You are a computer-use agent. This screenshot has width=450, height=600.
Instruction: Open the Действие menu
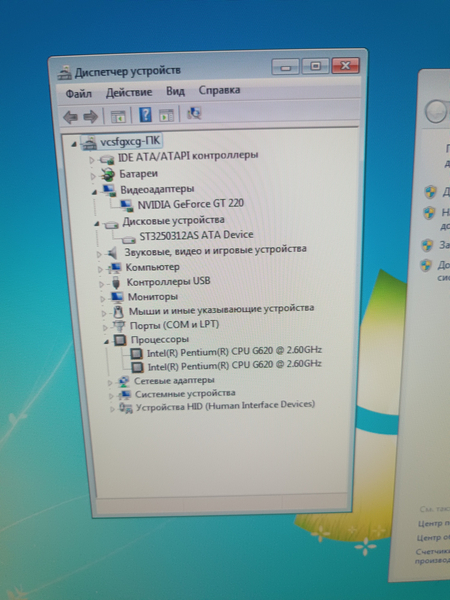[x=129, y=92]
